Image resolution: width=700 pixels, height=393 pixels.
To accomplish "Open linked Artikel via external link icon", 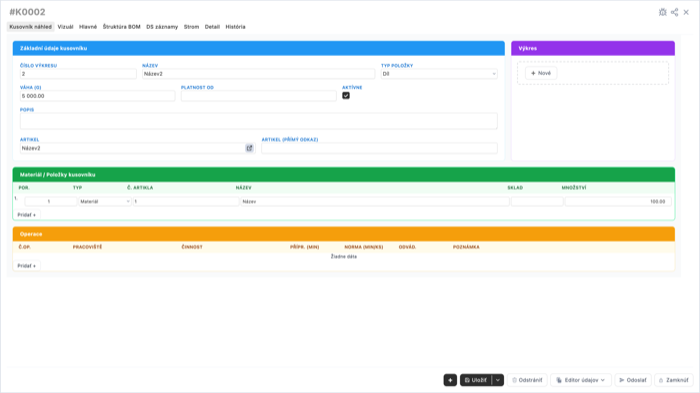I will (249, 148).
